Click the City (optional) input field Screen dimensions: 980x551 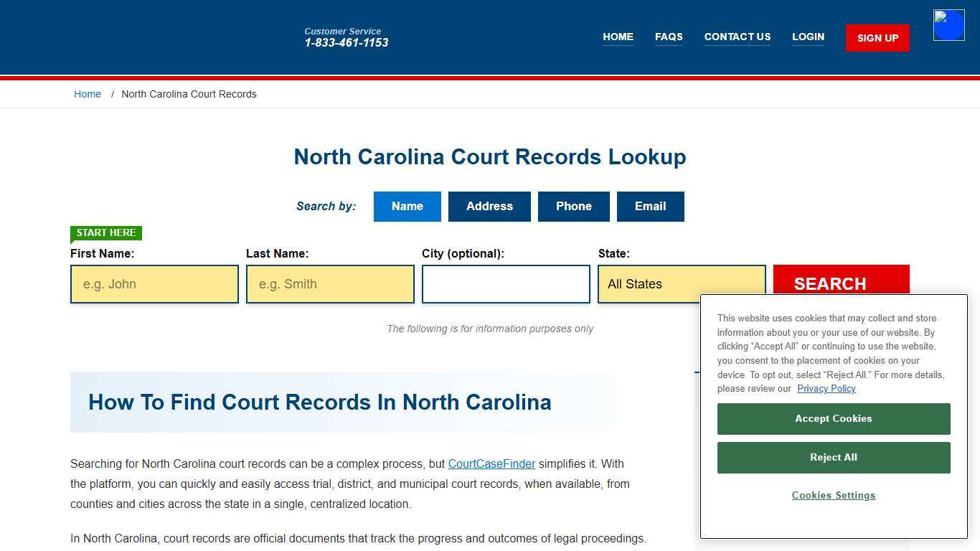[505, 283]
